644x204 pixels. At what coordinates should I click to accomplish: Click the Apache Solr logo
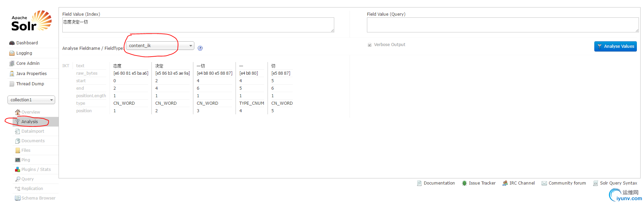(x=31, y=21)
